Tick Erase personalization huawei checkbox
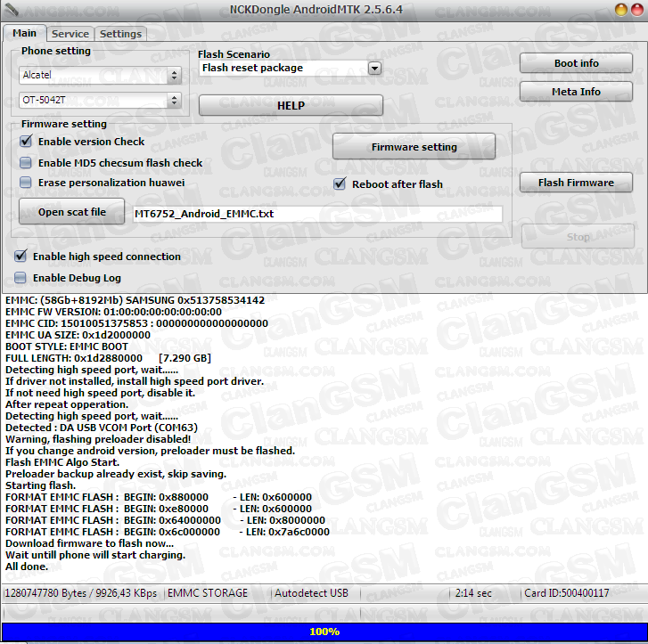This screenshot has height=644, width=648. coord(26,183)
